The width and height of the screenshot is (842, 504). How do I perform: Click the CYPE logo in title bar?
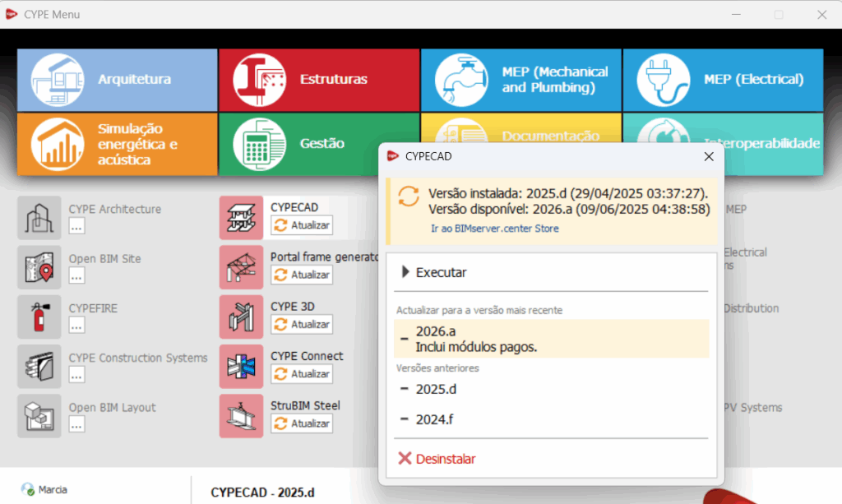(12, 14)
